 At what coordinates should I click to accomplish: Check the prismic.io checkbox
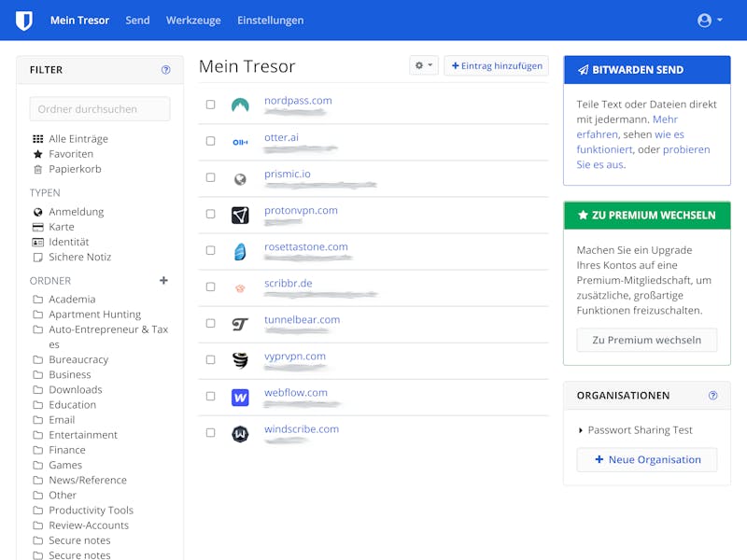[x=210, y=177]
